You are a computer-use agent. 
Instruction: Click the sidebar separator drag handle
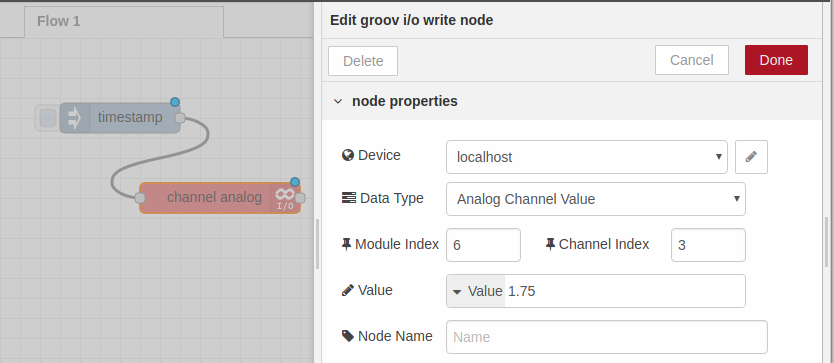[318, 244]
